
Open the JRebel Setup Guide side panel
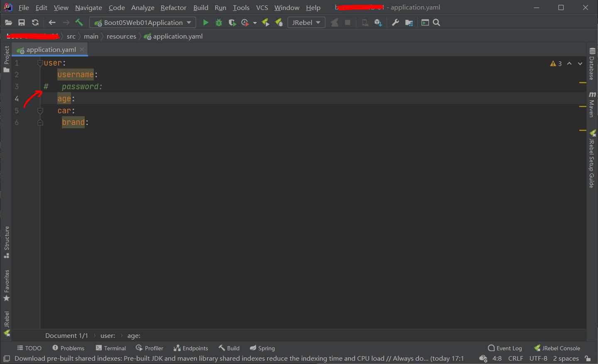(x=592, y=159)
